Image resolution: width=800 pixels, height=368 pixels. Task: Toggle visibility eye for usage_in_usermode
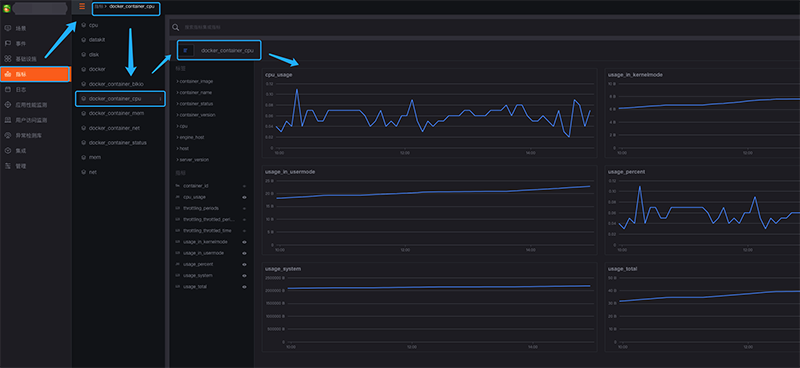pos(244,253)
